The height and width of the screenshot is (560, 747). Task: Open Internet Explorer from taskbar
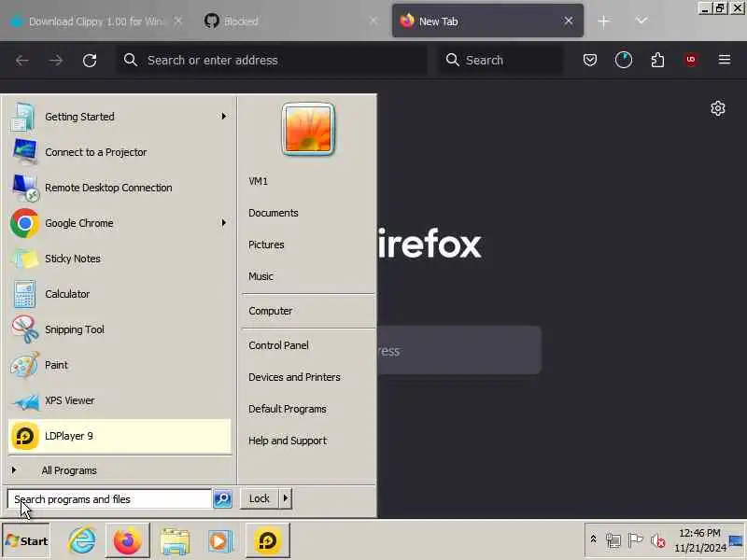[82, 541]
